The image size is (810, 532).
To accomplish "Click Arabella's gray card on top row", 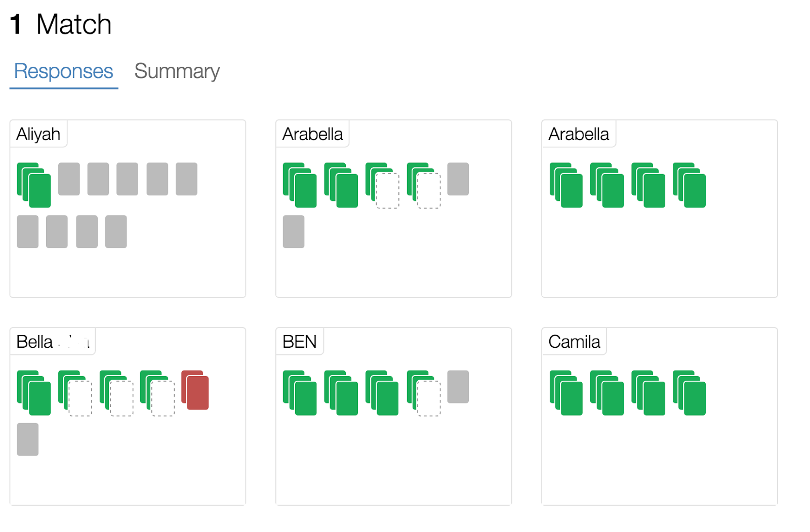I will [x=458, y=179].
